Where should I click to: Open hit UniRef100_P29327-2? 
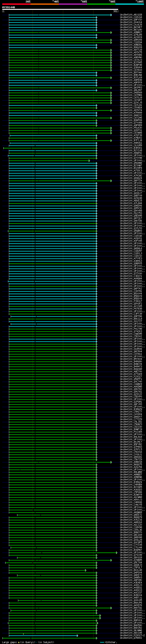tap(133, 636)
